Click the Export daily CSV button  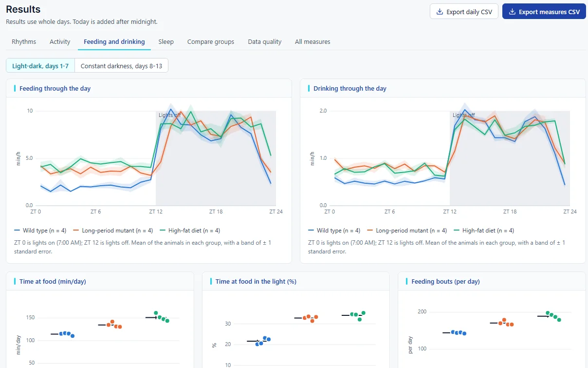click(x=464, y=12)
